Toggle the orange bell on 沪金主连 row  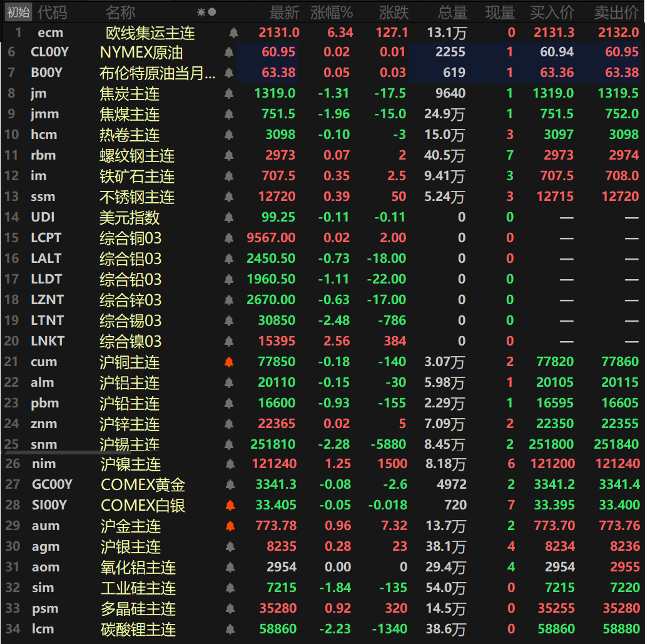230,526
